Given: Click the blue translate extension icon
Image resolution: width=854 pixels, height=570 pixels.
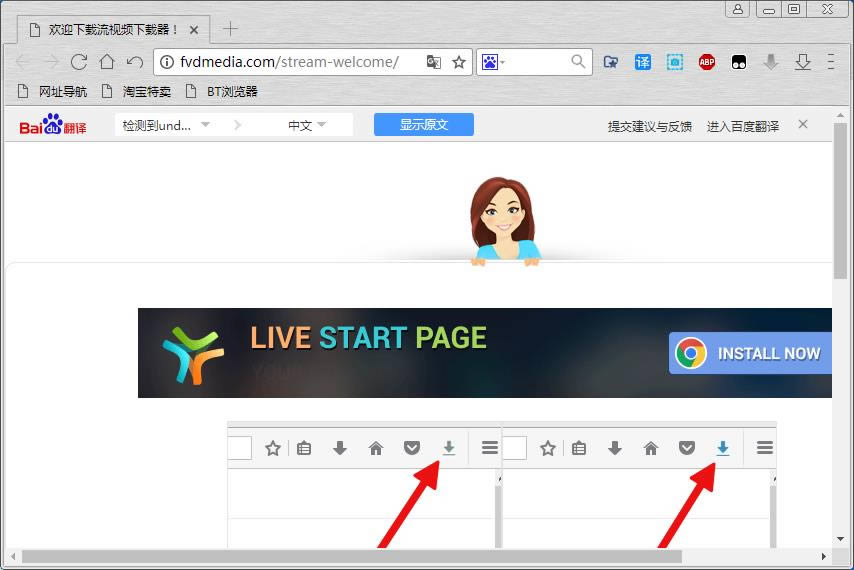Looking at the screenshot, I should click(x=643, y=62).
